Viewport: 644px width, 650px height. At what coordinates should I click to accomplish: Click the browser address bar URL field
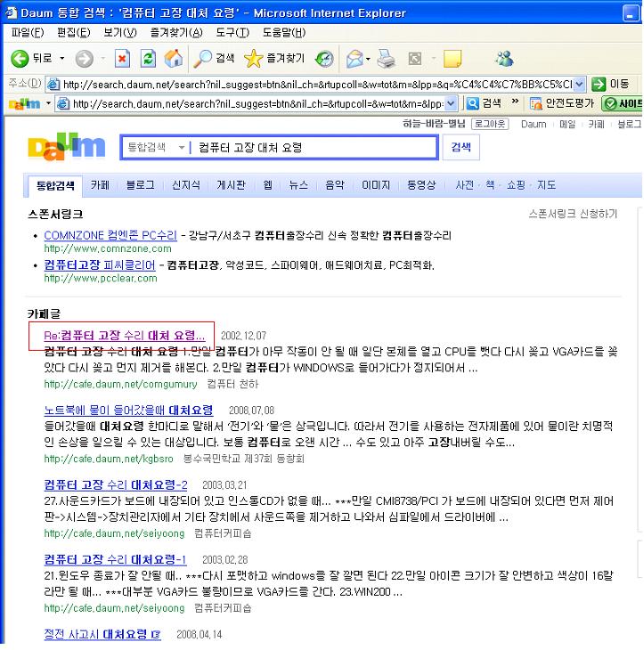coord(317,85)
